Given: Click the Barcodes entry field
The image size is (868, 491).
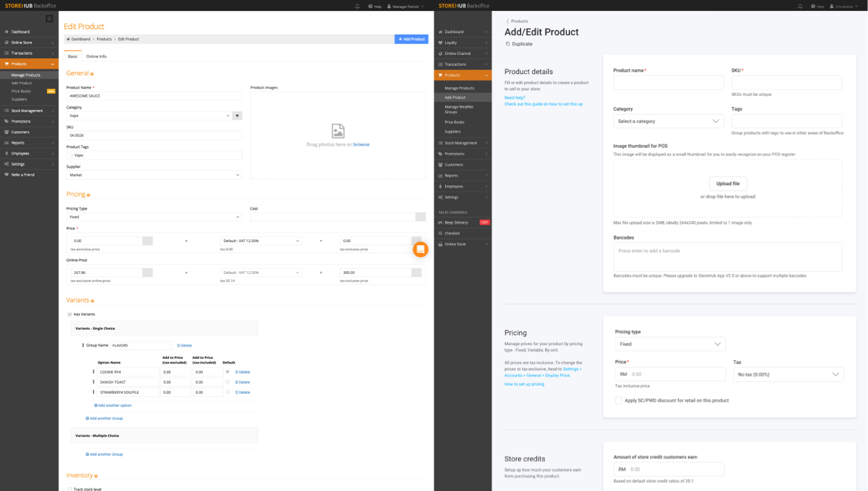Looking at the screenshot, I should coord(728,257).
